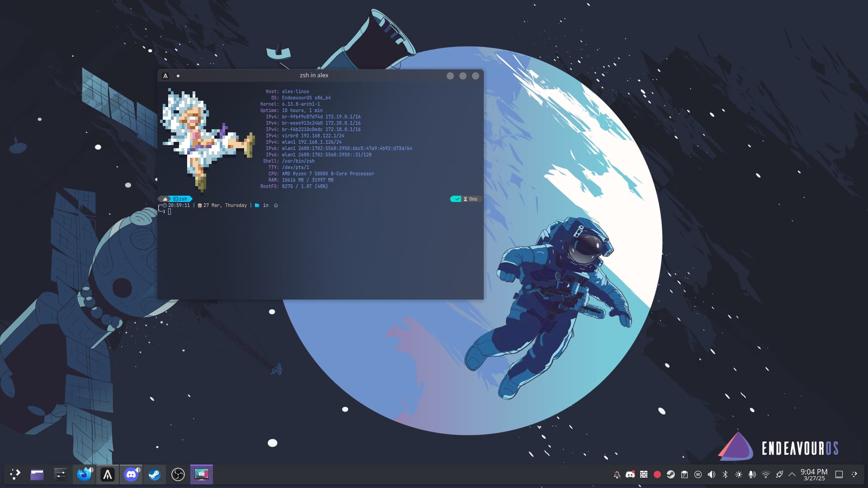Click the cyan checkmark status in the prompt
The width and height of the screenshot is (868, 488).
pos(456,199)
